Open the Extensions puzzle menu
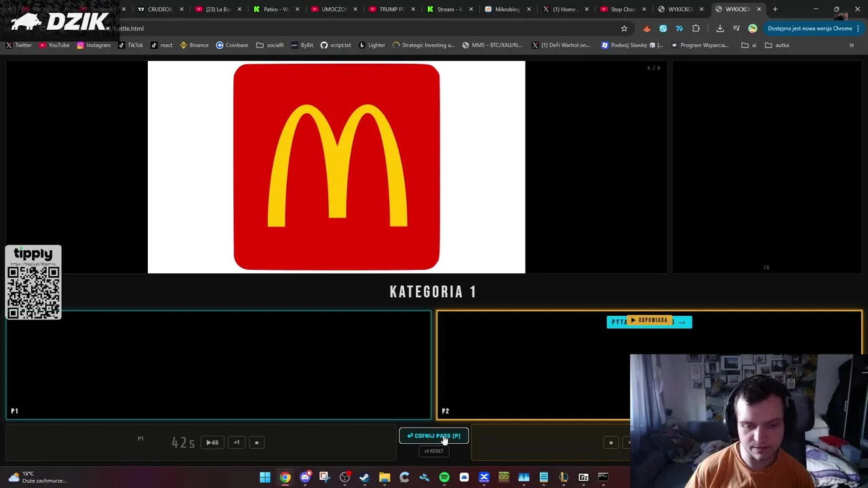The height and width of the screenshot is (488, 868). click(696, 28)
